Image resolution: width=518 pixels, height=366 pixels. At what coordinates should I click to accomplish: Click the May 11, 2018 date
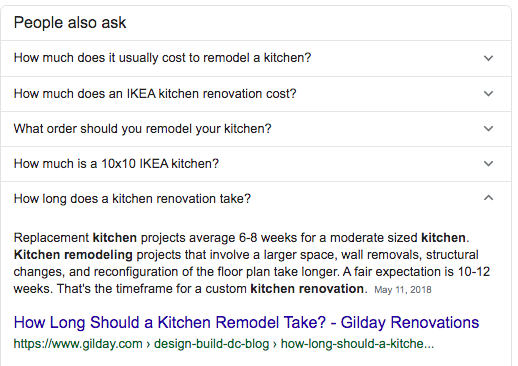pyautogui.click(x=403, y=290)
